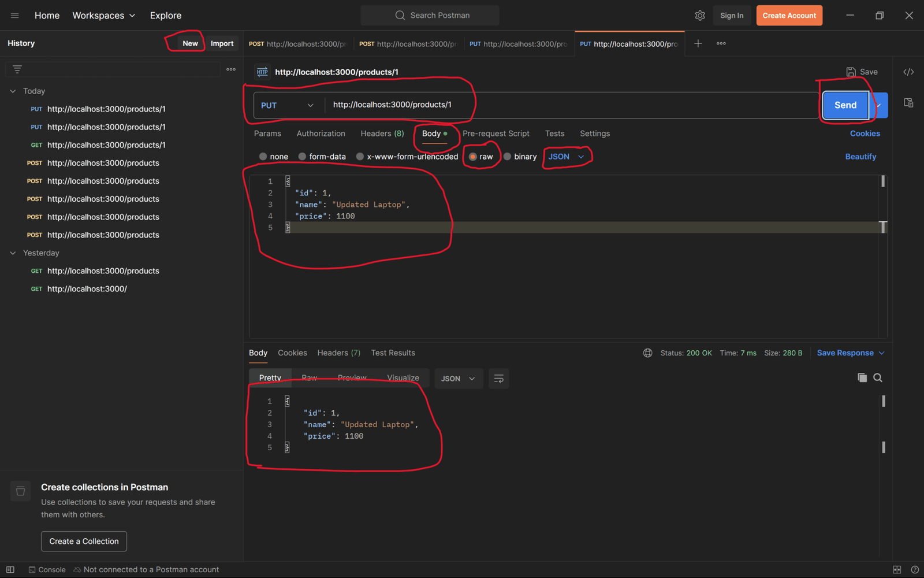Screen dimensions: 924x578
Task: Toggle the response word wrap icon
Action: pos(498,379)
